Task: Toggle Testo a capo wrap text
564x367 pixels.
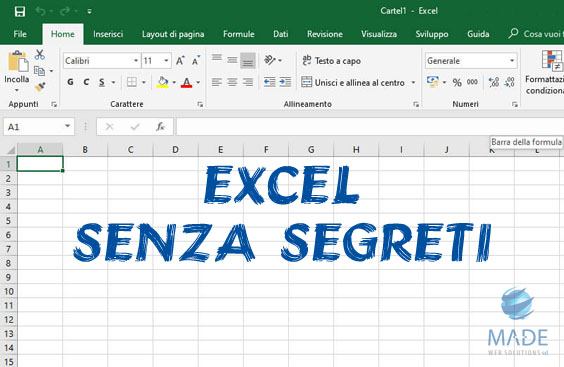Action: coord(331,60)
